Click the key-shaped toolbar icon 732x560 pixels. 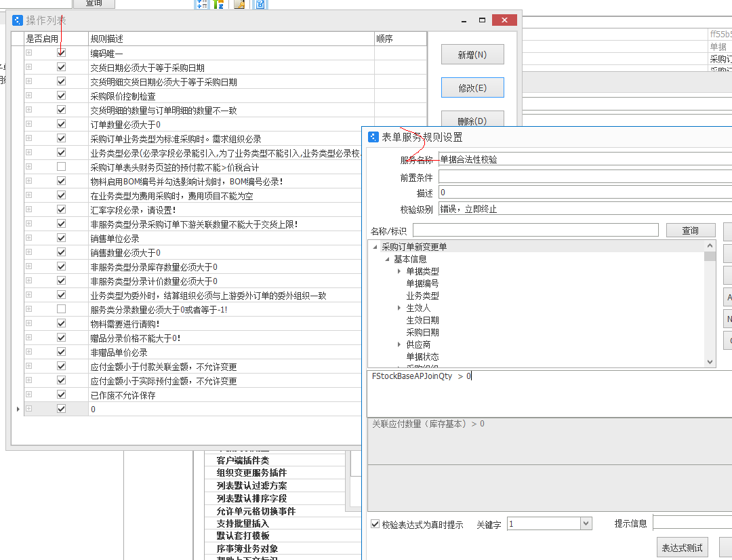coord(239,4)
